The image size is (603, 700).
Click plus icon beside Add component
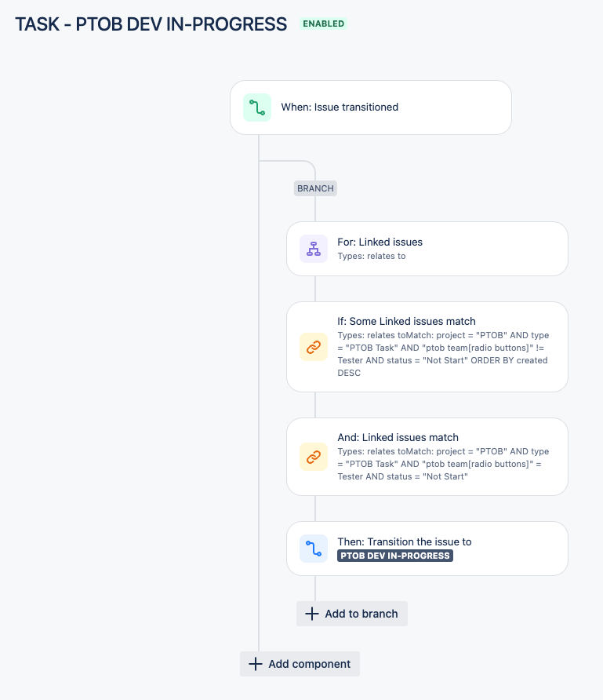pos(256,664)
